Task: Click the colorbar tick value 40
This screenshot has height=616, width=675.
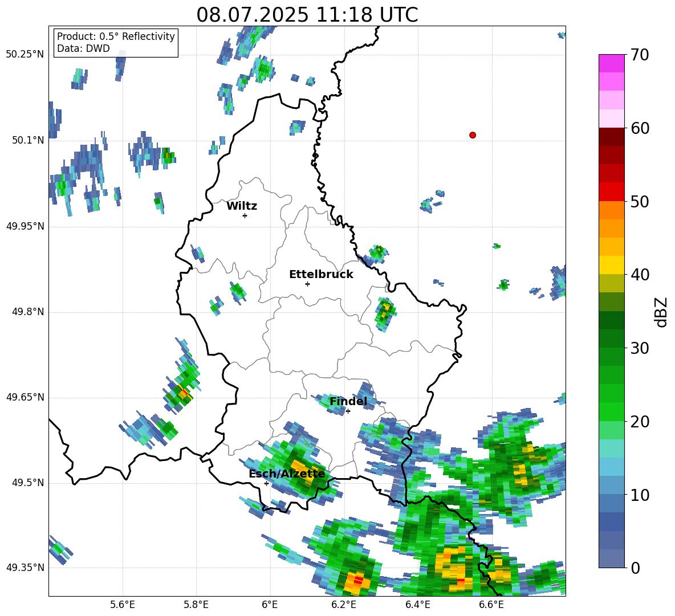Action: 640,275
